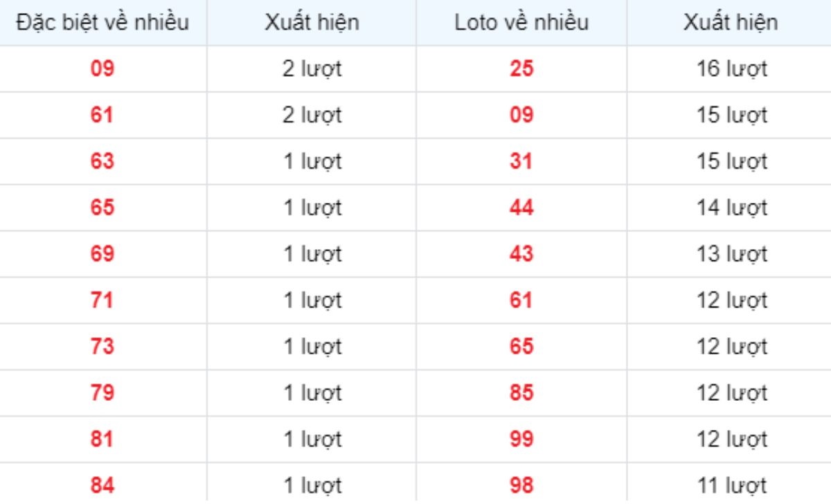Image resolution: width=831 pixels, height=504 pixels.
Task: Click the red number 98
Action: pyautogui.click(x=521, y=486)
